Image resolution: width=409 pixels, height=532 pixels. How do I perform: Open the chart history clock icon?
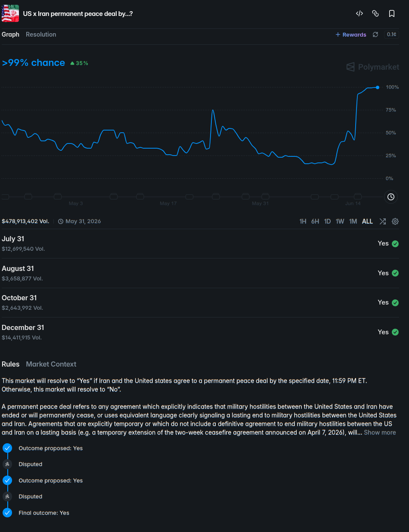coord(391,197)
